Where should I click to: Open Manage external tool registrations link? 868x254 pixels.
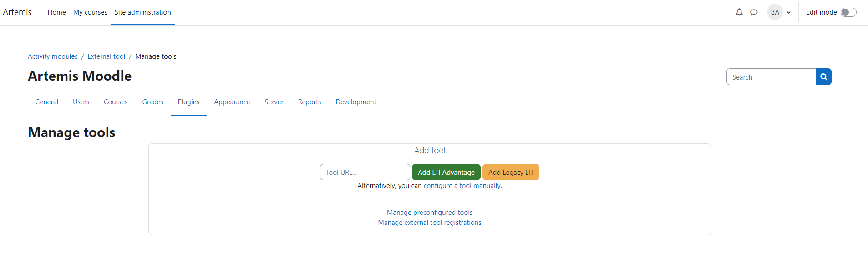(429, 223)
